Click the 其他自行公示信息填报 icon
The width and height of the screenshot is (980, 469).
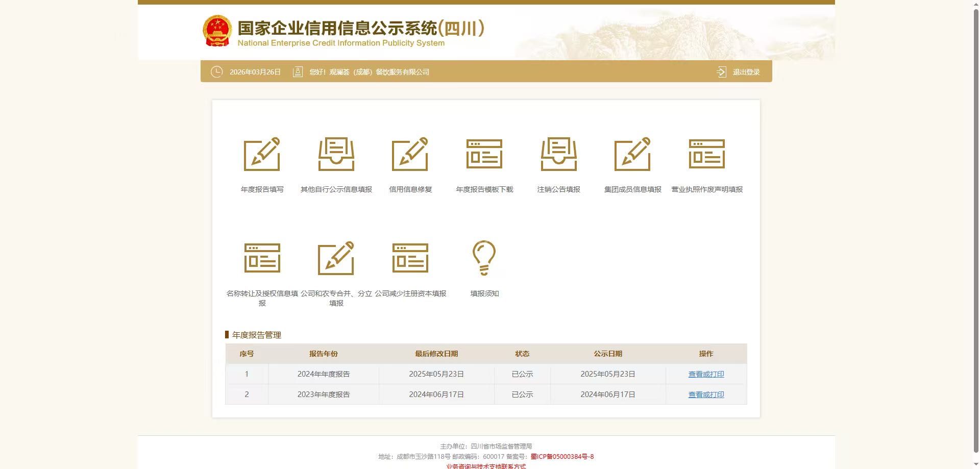click(x=336, y=154)
